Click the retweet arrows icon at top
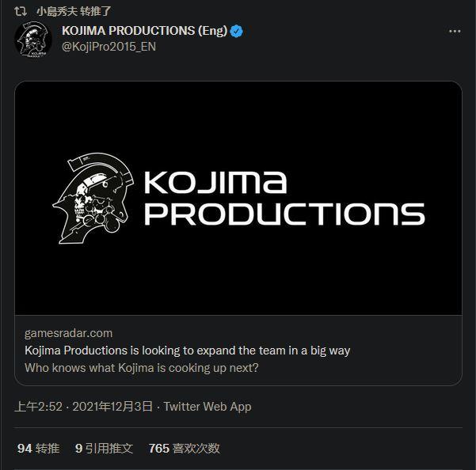The height and width of the screenshot is (470, 476). pos(21,12)
